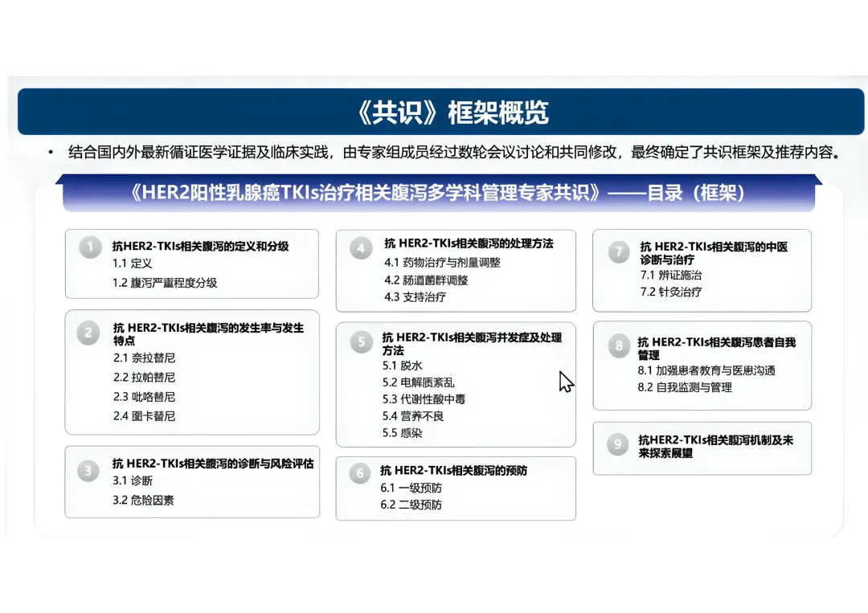This screenshot has width=868, height=613.
Task: Click the number 3 circle badge
Action: (88, 471)
